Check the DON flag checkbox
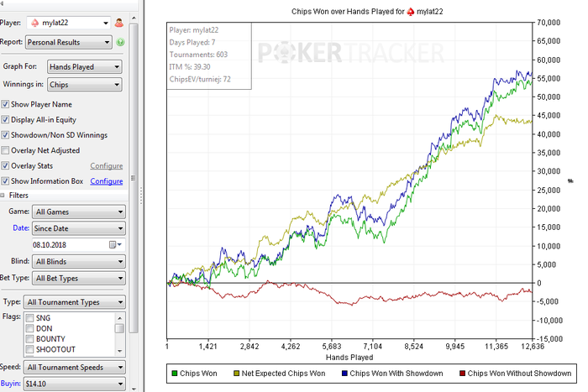This screenshot has height=392, width=588. click(29, 329)
